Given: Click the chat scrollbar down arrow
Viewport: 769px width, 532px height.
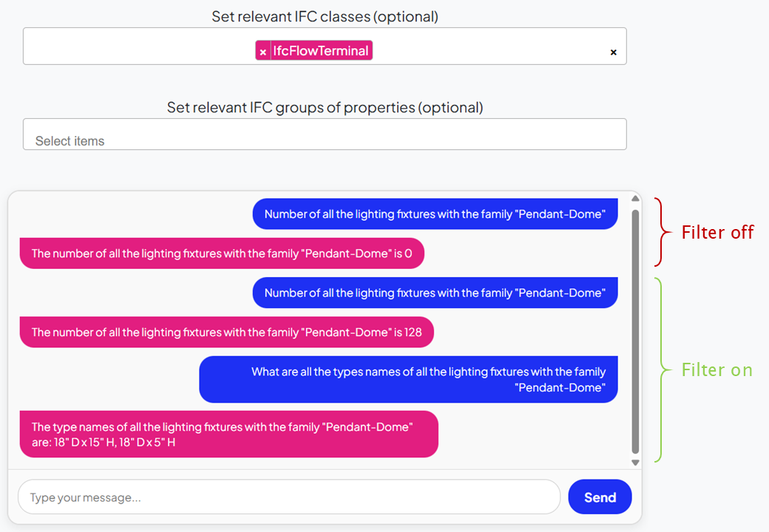Looking at the screenshot, I should pyautogui.click(x=634, y=463).
